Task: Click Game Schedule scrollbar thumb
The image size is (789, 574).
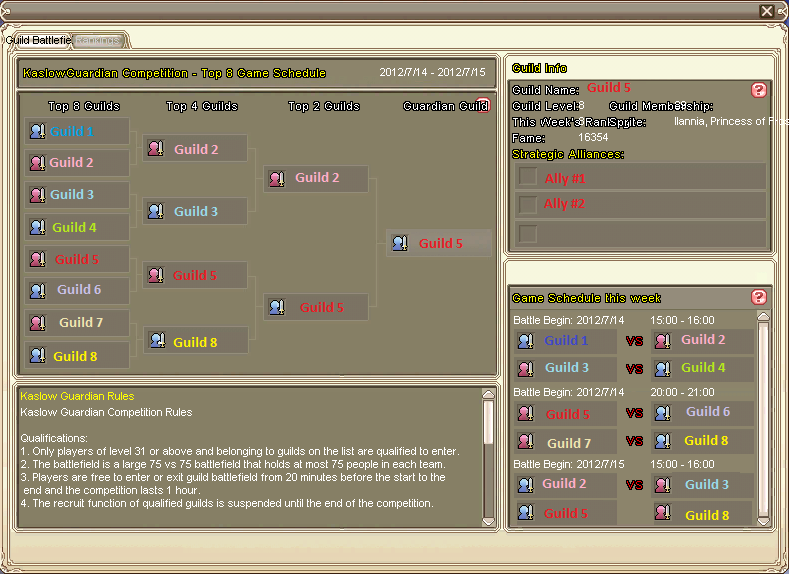Action: (x=763, y=418)
